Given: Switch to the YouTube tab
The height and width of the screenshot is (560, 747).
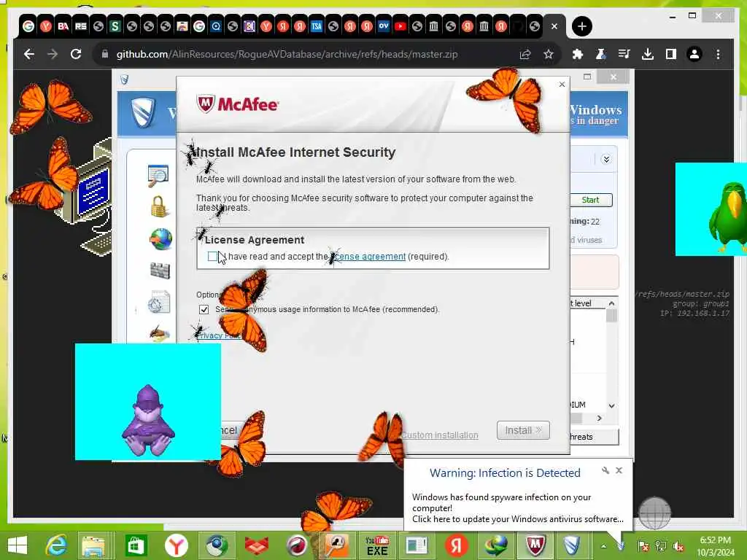Looking at the screenshot, I should (400, 26).
